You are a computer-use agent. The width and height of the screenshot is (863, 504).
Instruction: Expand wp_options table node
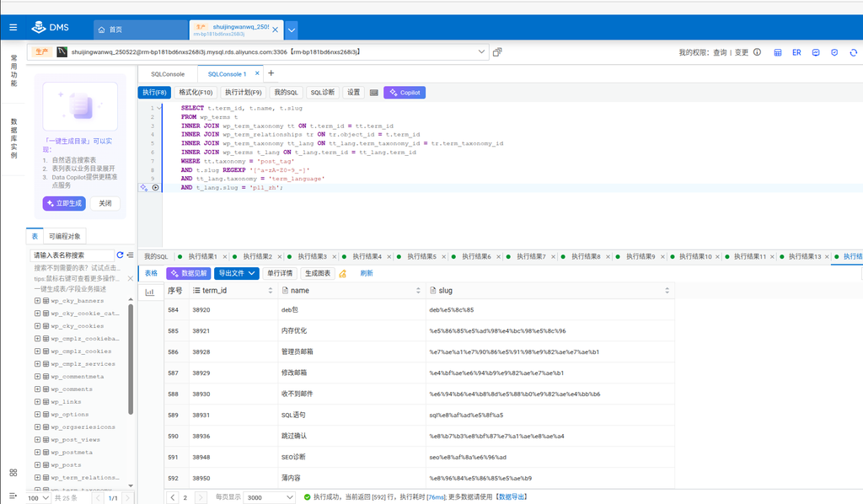point(37,415)
